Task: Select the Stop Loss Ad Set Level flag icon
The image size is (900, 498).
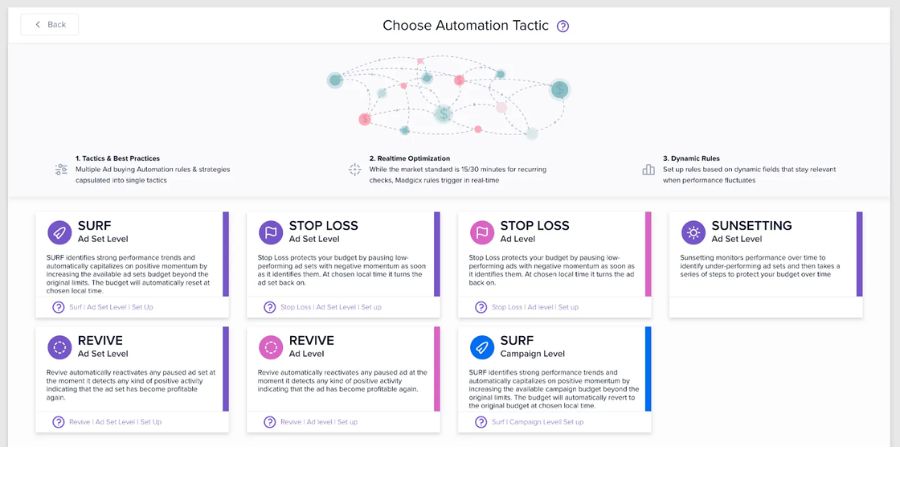Action: tap(270, 232)
